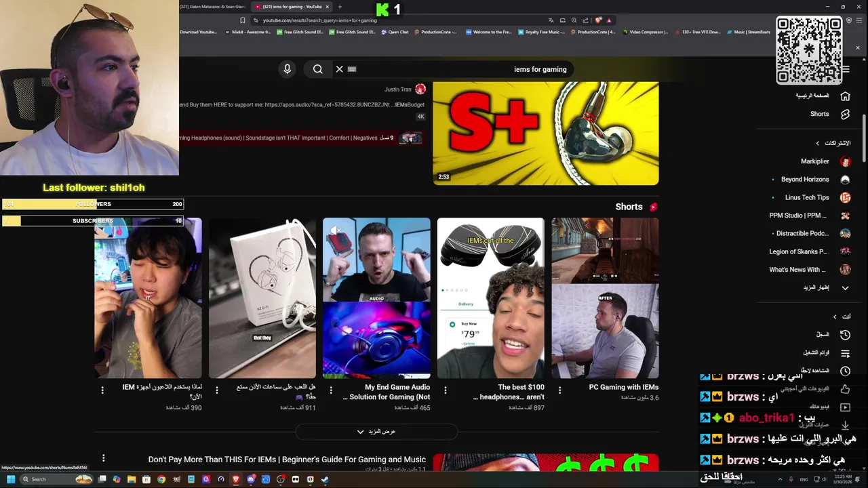Open the Linus Tech Tips subscription link
868x488 pixels.
point(807,197)
